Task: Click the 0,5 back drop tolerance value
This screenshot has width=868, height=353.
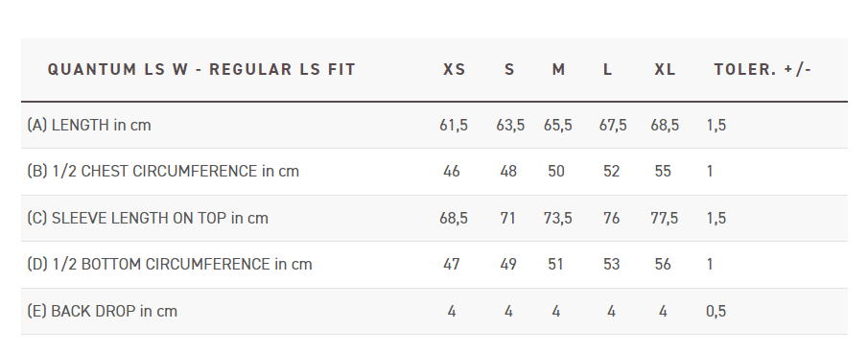Action: pos(716,312)
